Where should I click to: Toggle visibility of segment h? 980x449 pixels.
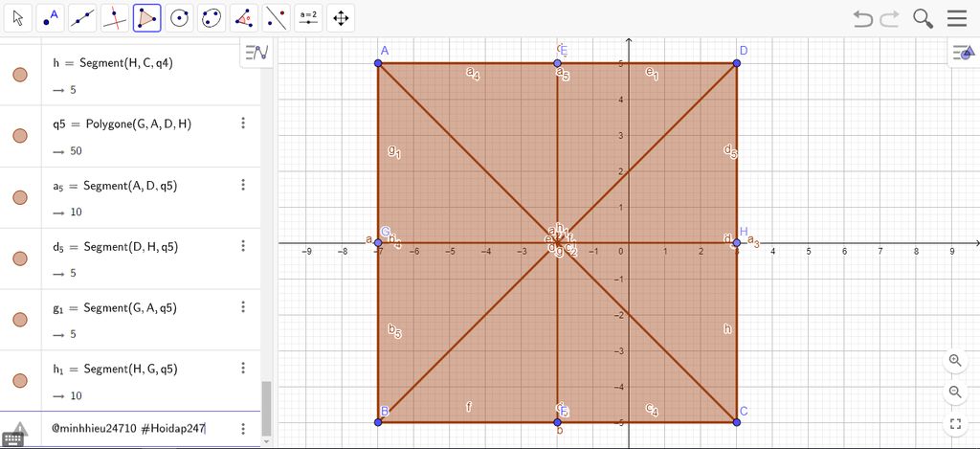20,75
